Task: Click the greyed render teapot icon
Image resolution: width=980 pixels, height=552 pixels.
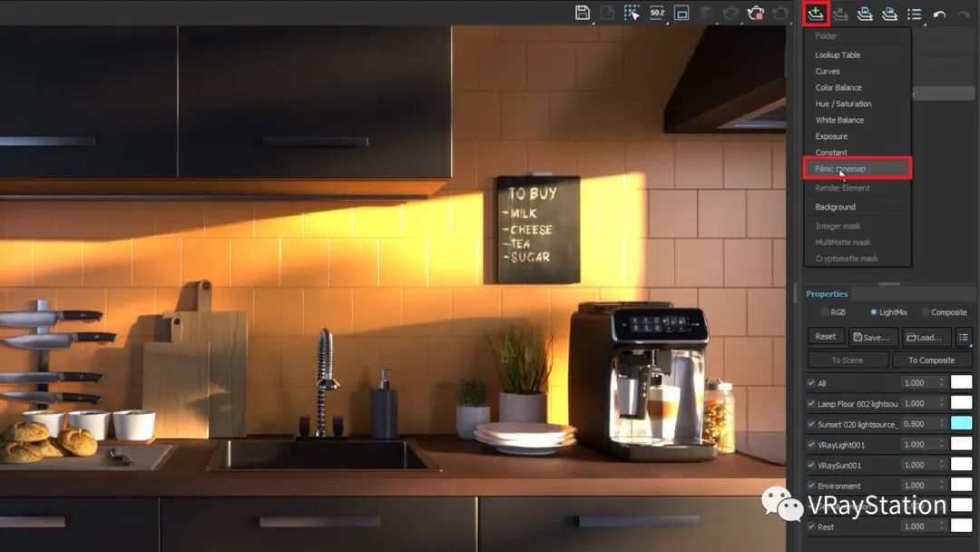Action: point(730,13)
